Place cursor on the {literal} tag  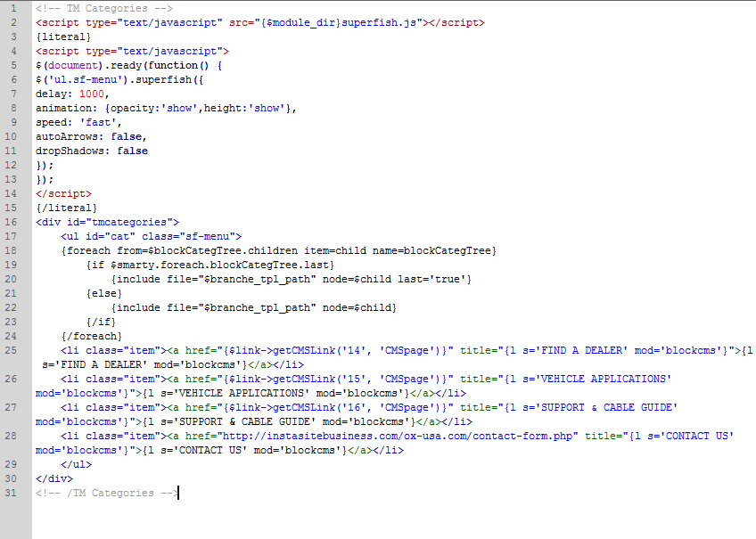coord(63,37)
